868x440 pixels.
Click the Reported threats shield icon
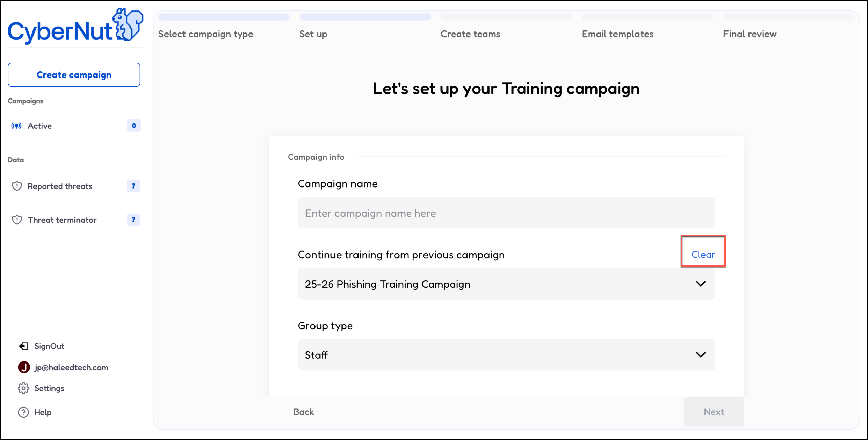click(17, 186)
